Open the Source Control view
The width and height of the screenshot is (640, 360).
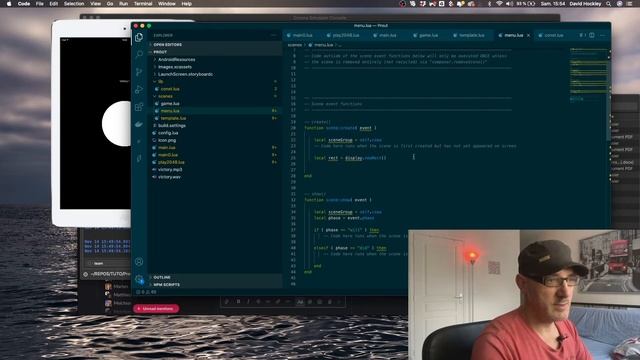coord(139,72)
